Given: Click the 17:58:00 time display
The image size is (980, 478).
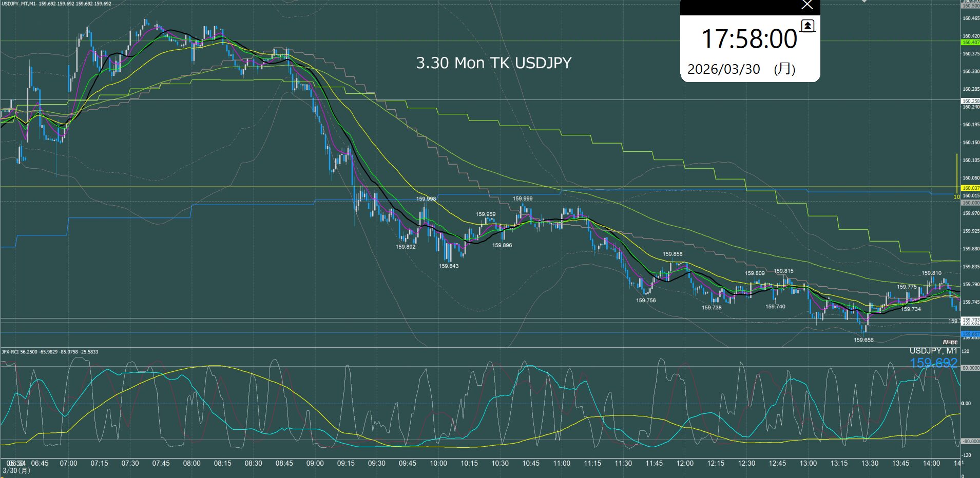Looking at the screenshot, I should click(x=749, y=39).
